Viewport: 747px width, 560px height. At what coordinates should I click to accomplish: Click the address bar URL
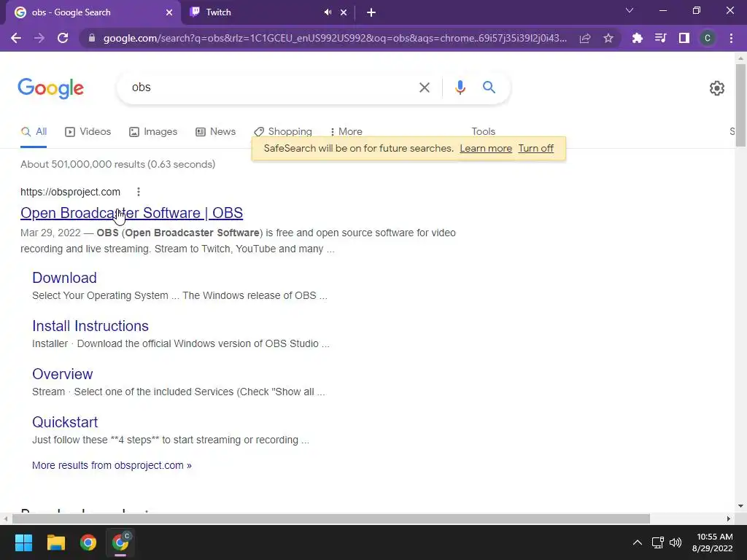pos(335,38)
